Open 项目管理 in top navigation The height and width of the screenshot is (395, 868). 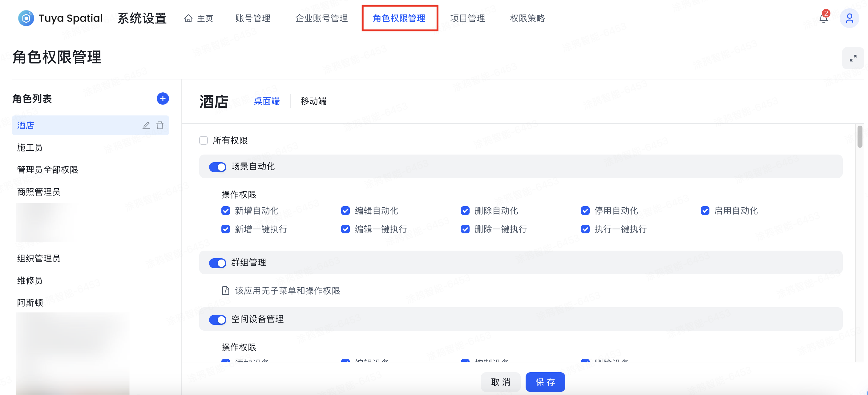pyautogui.click(x=467, y=18)
